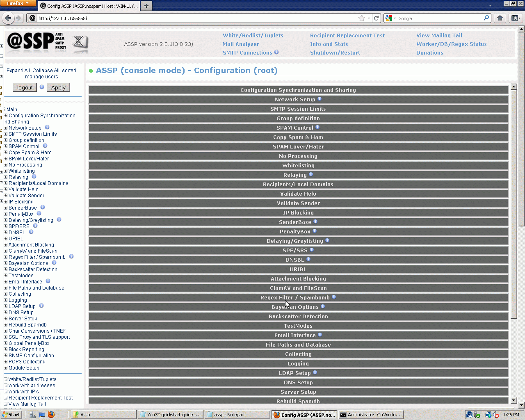Click the reload page icon
This screenshot has height=420, width=525.
tap(376, 18)
